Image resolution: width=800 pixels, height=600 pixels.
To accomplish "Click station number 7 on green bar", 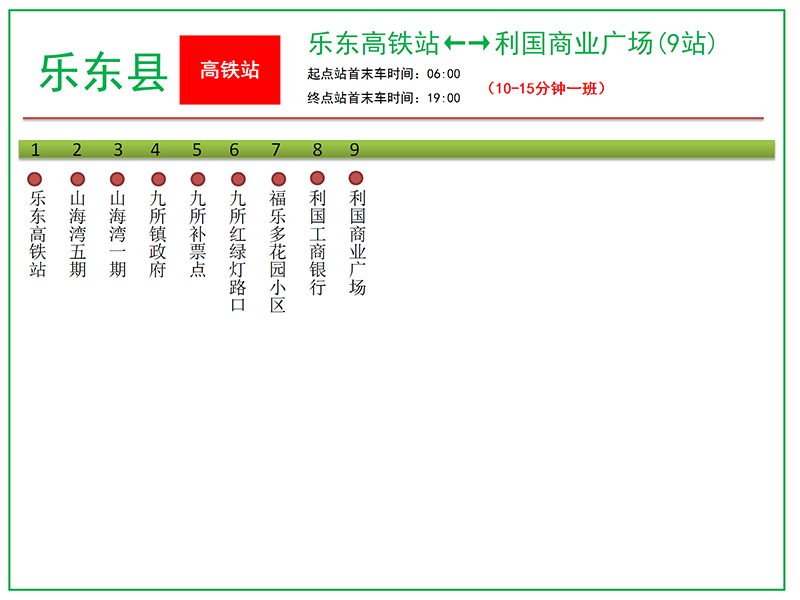I will click(276, 149).
